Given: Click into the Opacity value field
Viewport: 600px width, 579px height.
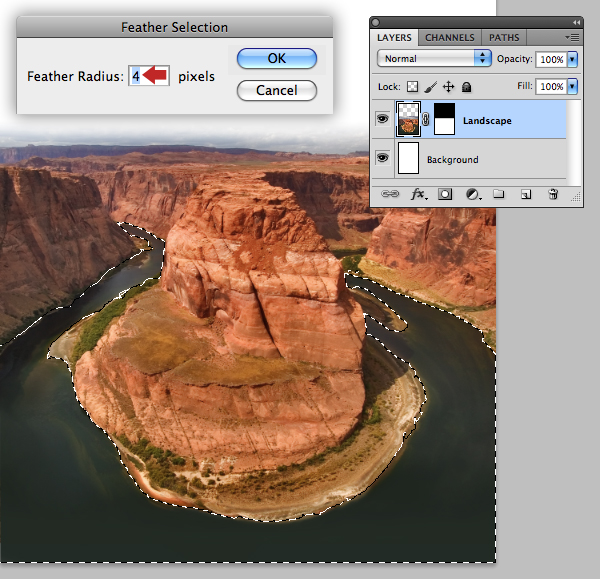Looking at the screenshot, I should [551, 59].
